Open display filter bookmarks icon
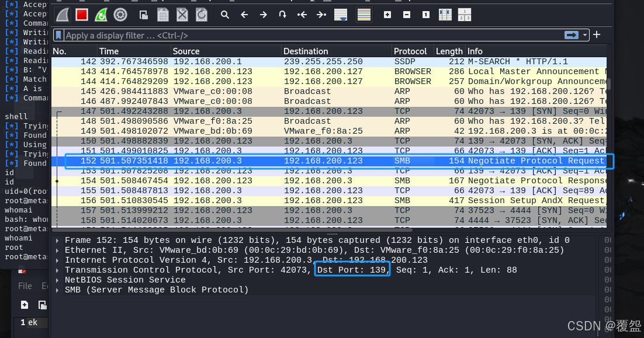The image size is (644, 338). point(58,35)
